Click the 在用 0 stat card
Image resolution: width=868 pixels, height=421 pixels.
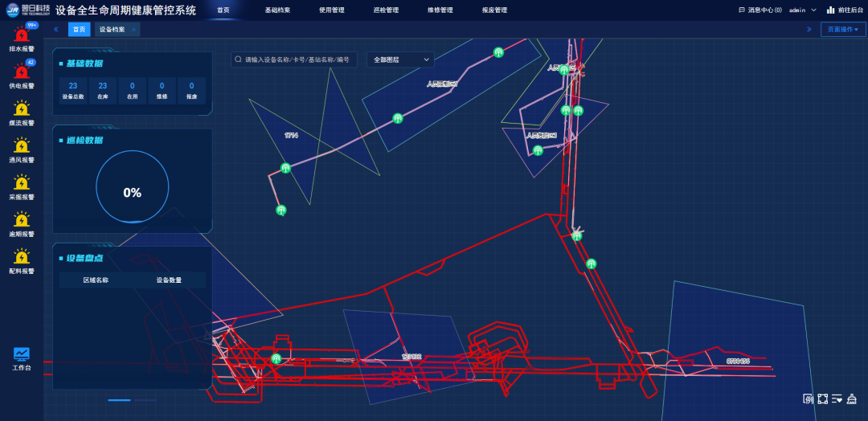(x=132, y=91)
